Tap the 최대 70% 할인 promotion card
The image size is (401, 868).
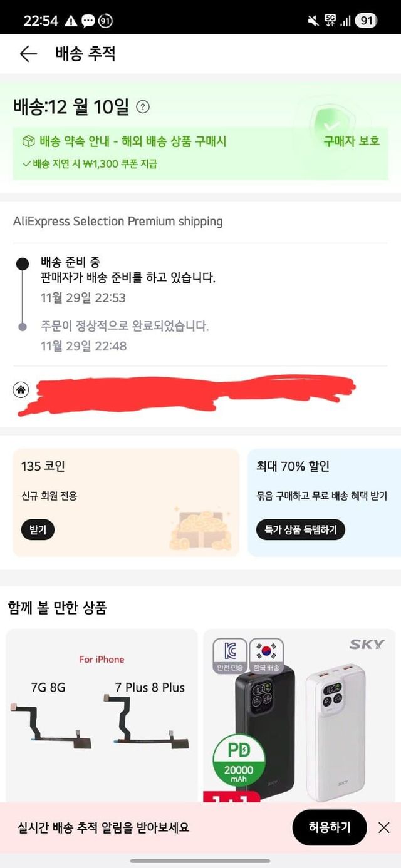324,502
